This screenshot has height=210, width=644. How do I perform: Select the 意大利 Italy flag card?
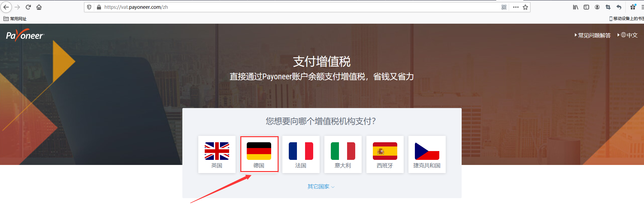click(x=343, y=154)
